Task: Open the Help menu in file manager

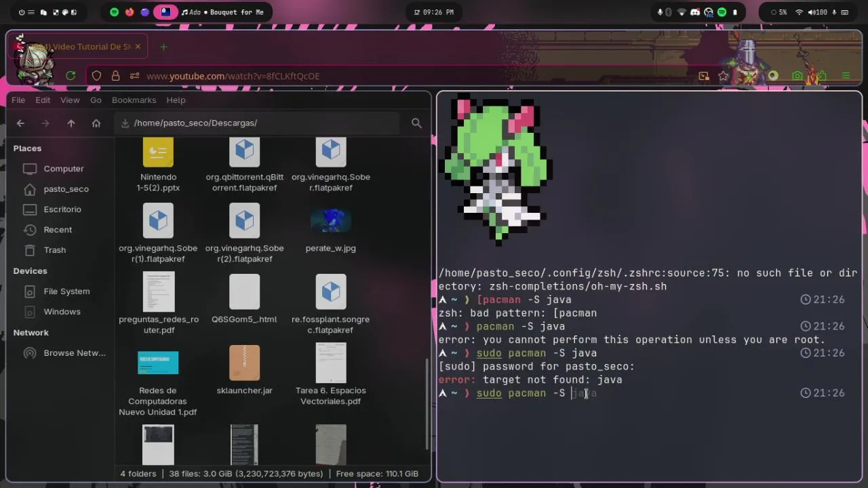Action: [x=176, y=100]
